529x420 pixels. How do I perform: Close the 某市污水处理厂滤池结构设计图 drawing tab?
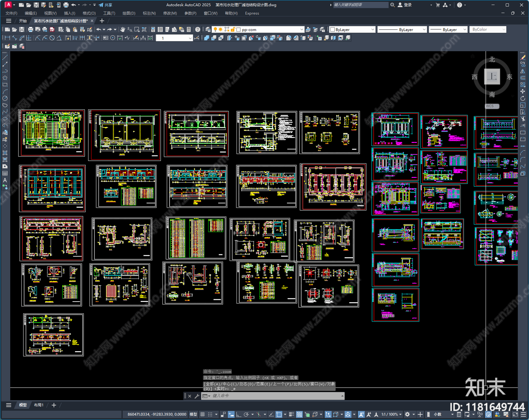pyautogui.click(x=92, y=21)
